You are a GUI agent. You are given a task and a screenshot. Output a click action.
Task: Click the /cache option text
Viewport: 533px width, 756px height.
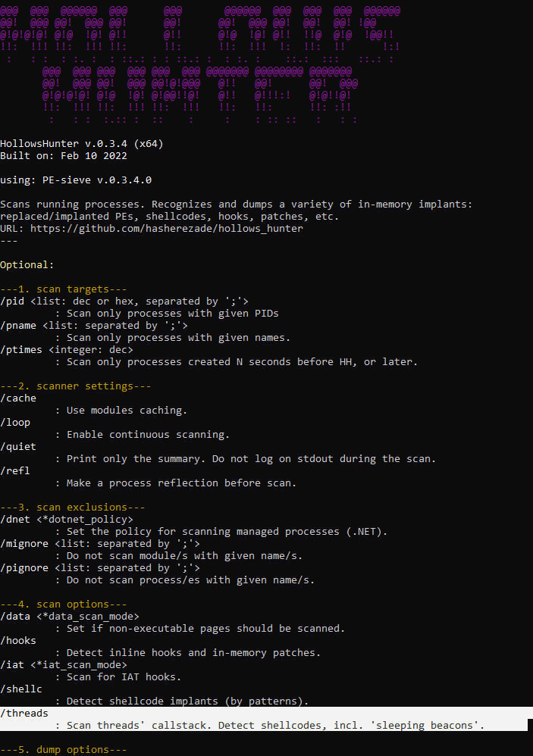click(18, 398)
